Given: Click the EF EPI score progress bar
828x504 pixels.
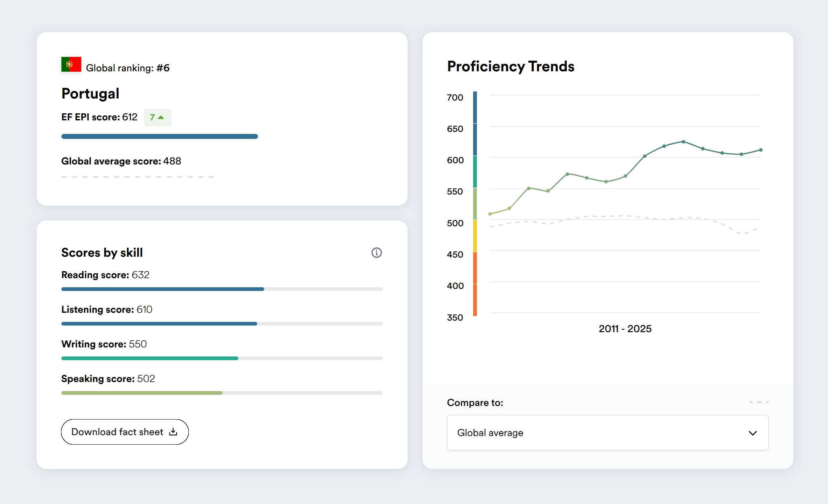Looking at the screenshot, I should click(x=160, y=136).
